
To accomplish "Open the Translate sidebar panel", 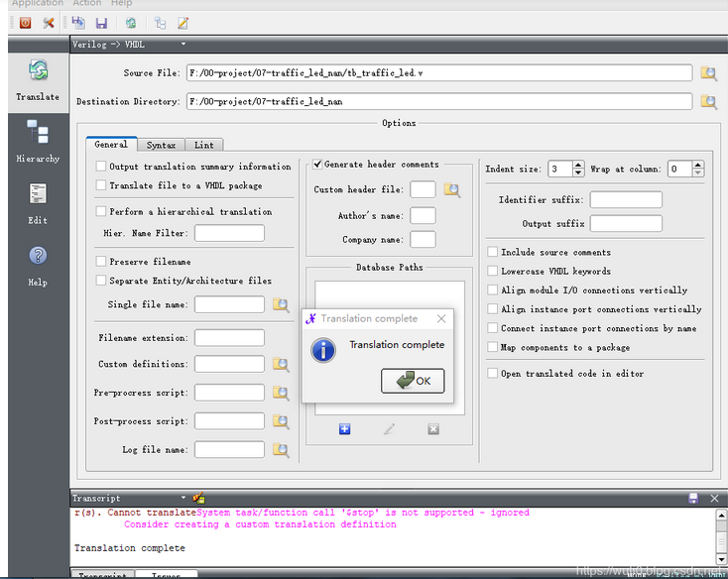I will tap(38, 81).
